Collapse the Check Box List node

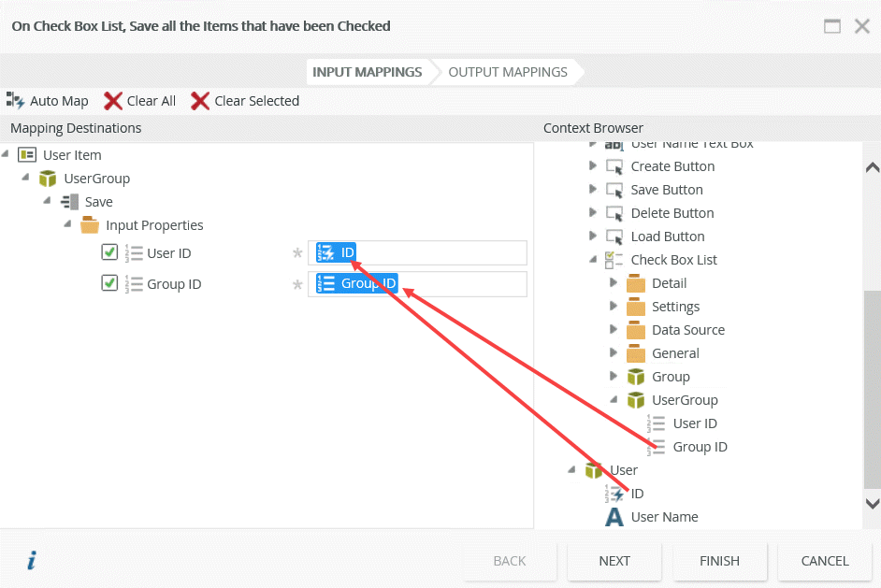pyautogui.click(x=593, y=260)
